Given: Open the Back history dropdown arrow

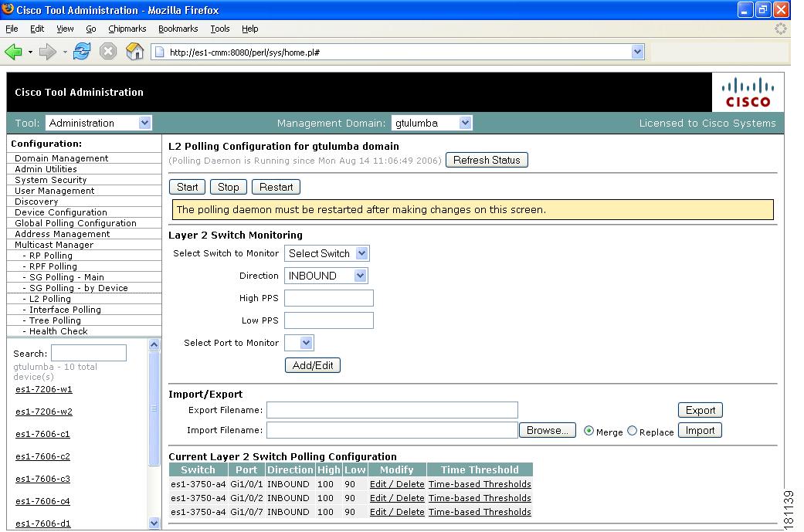Looking at the screenshot, I should coord(30,53).
